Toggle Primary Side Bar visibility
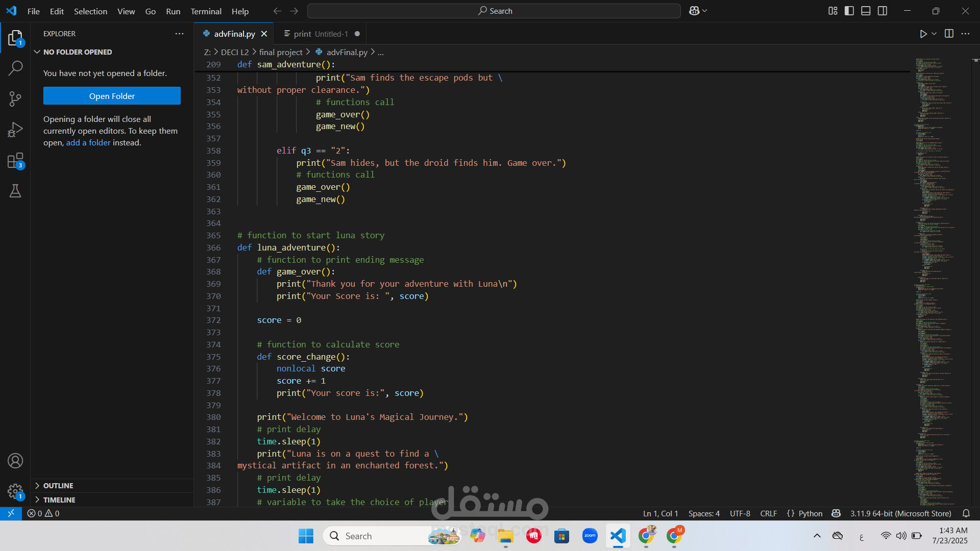Viewport: 980px width, 551px height. point(849,11)
